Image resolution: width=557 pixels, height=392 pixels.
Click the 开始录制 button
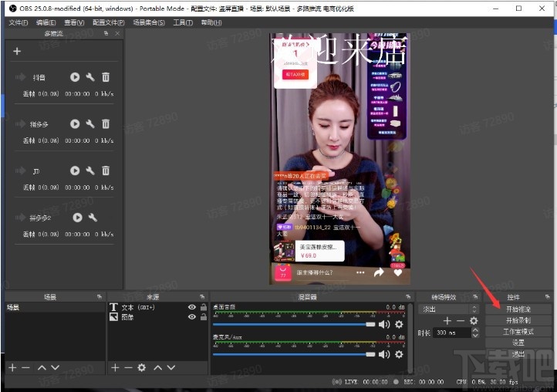click(518, 320)
